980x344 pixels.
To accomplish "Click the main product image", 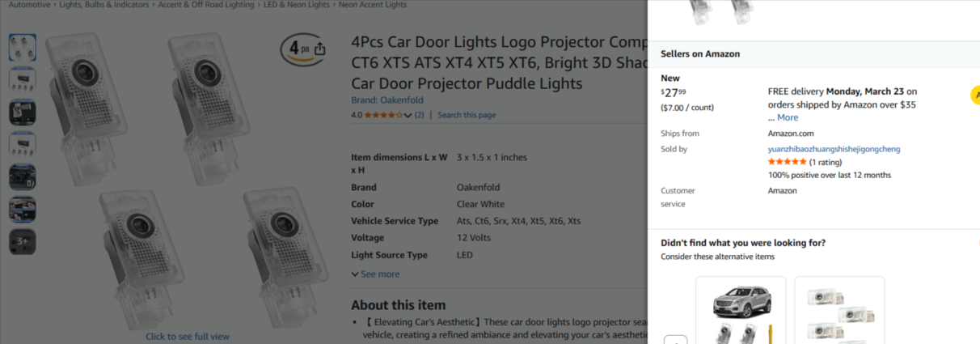I will [186, 178].
